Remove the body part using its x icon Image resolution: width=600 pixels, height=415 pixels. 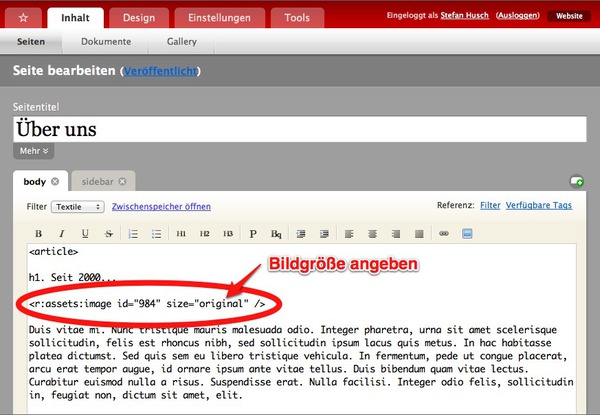tap(55, 181)
